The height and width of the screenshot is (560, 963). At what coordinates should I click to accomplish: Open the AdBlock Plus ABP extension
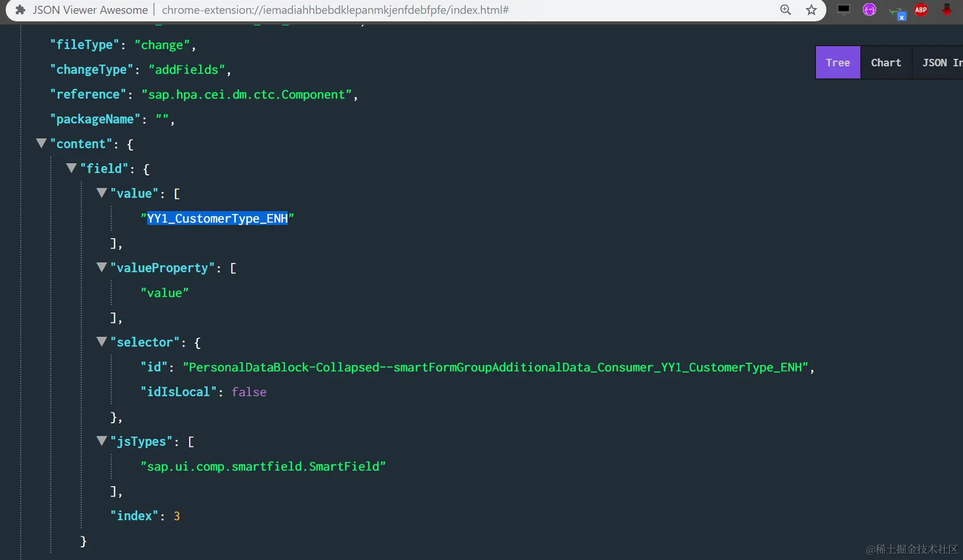click(921, 10)
